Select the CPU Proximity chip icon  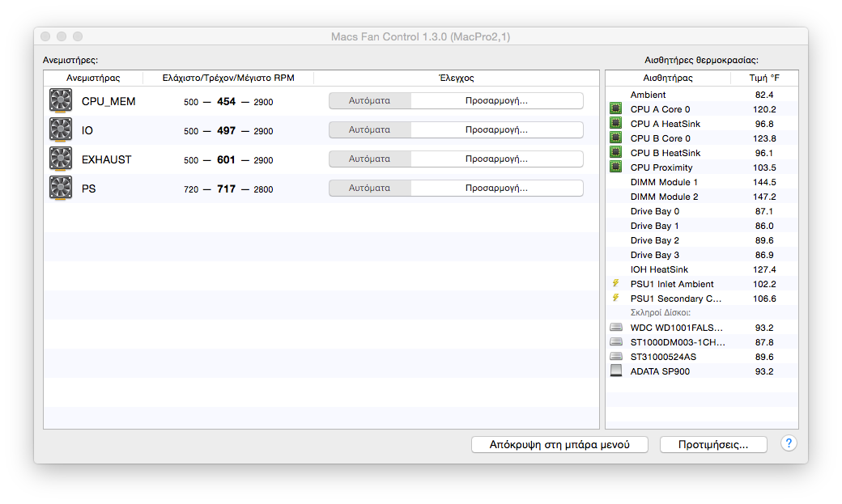616,167
